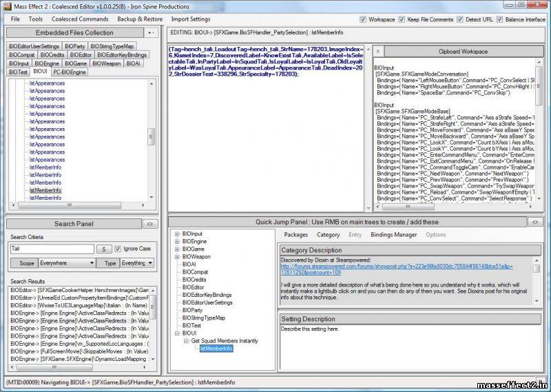Toggle the Workspace checkbox

[363, 19]
